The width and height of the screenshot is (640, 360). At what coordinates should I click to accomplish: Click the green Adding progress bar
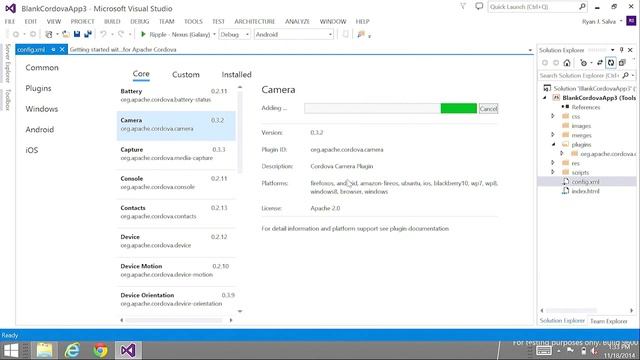390,108
